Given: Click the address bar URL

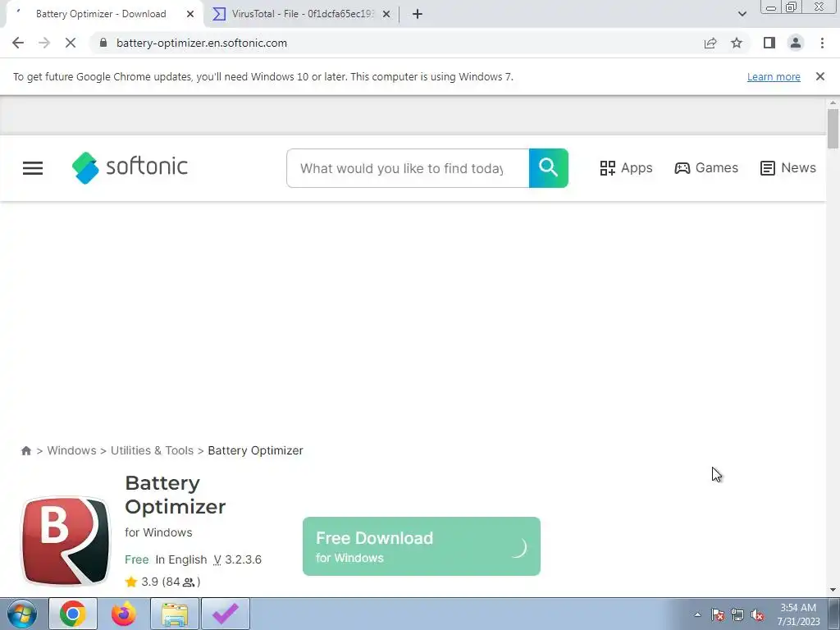Looking at the screenshot, I should click(x=202, y=43).
